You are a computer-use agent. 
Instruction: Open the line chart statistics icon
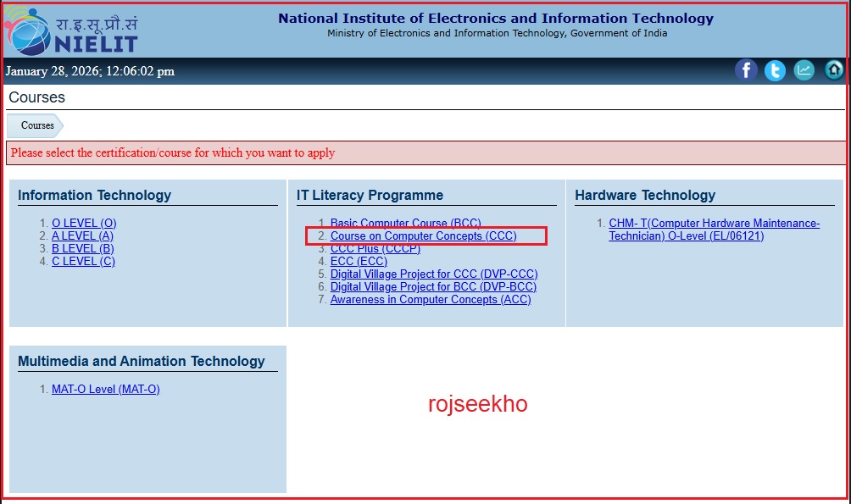pyautogui.click(x=804, y=70)
